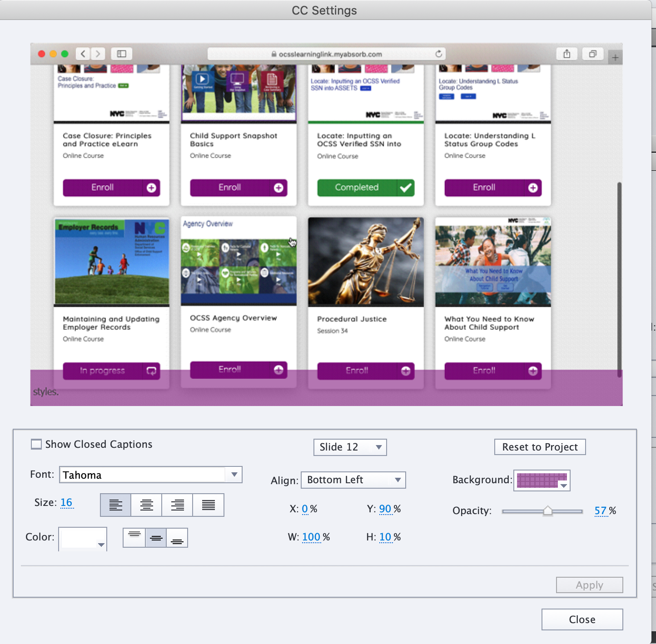Viewport: 656px width, 644px height.
Task: Set vertical alignment to top
Action: 134,538
